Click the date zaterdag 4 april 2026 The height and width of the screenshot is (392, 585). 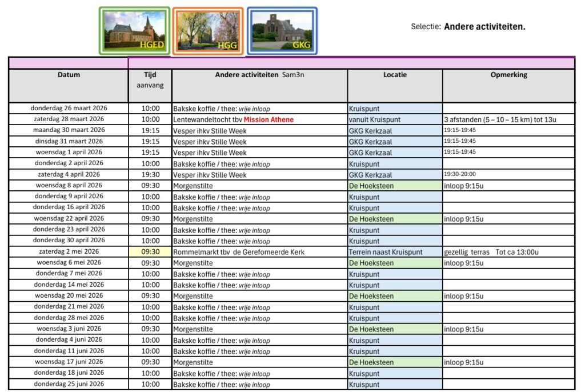pos(69,175)
